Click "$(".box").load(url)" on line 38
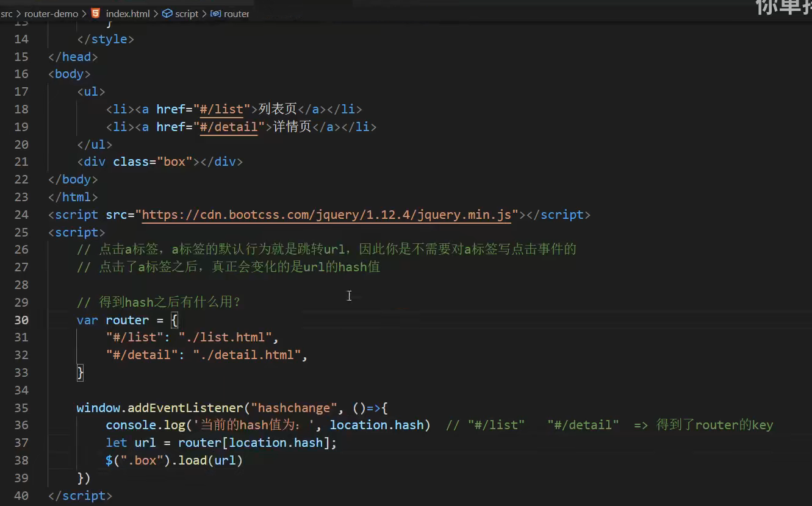Viewport: 812px width, 506px height. [173, 460]
